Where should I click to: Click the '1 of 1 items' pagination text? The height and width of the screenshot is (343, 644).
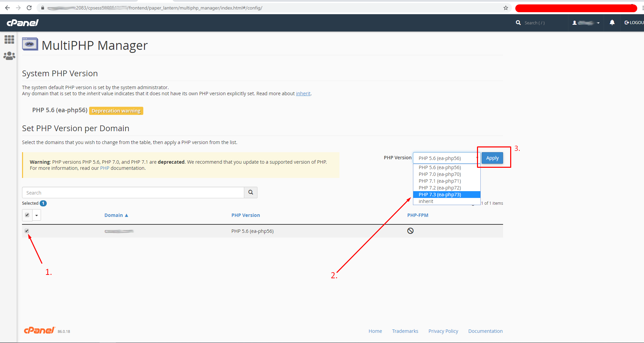tap(492, 203)
